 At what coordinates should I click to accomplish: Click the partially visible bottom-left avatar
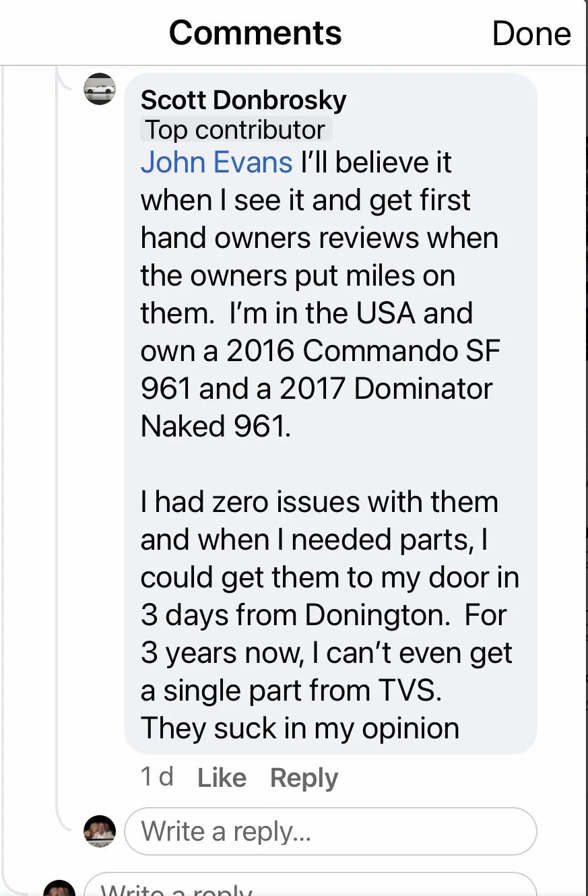[x=59, y=888]
